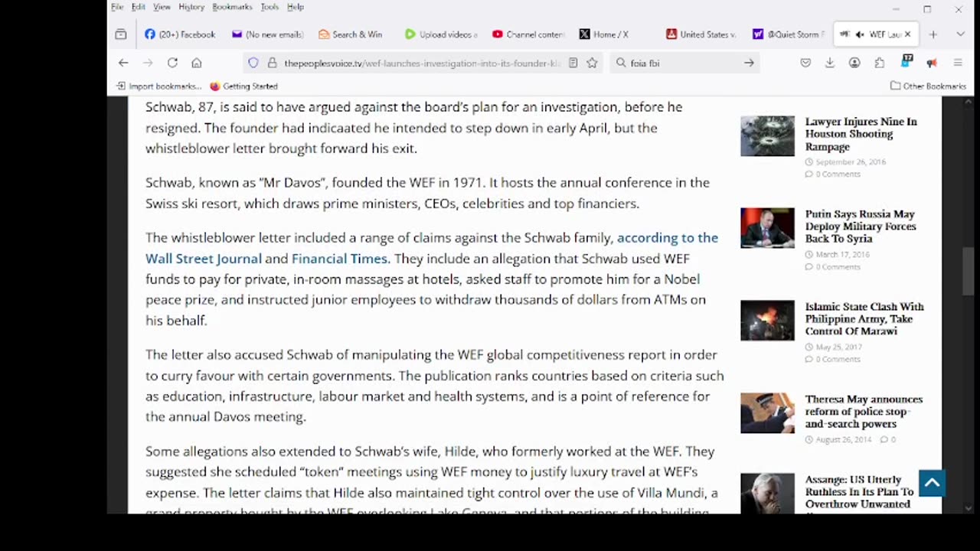Image resolution: width=980 pixels, height=551 pixels.
Task: Switch to the Home / X tab
Action: click(x=615, y=34)
